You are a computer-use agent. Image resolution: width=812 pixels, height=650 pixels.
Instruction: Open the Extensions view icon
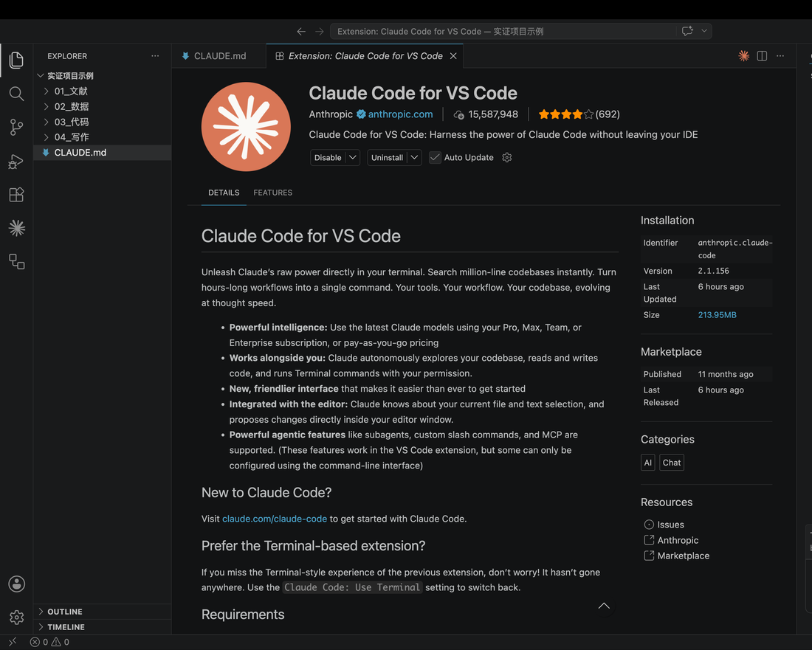16,195
